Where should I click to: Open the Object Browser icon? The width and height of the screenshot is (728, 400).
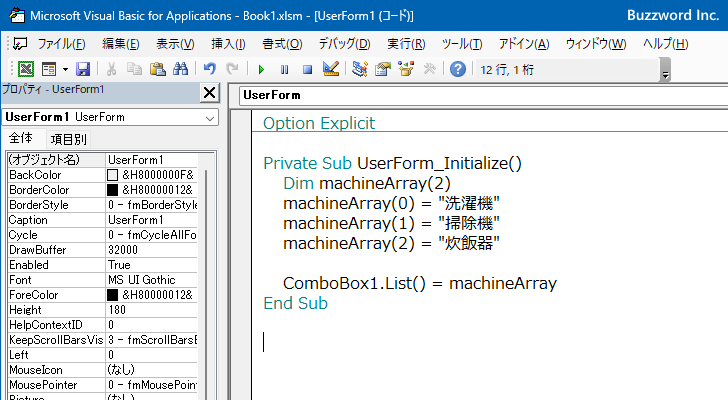(406, 69)
